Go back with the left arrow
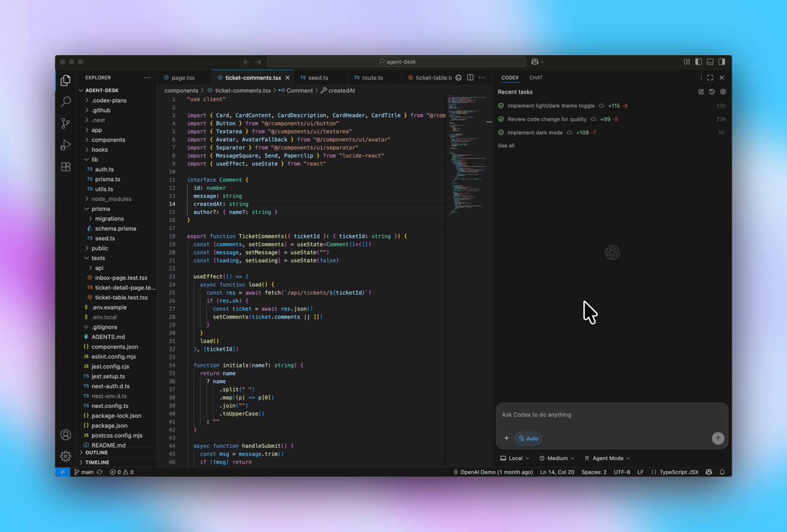Screen dimensions: 787x532 tap(246, 62)
